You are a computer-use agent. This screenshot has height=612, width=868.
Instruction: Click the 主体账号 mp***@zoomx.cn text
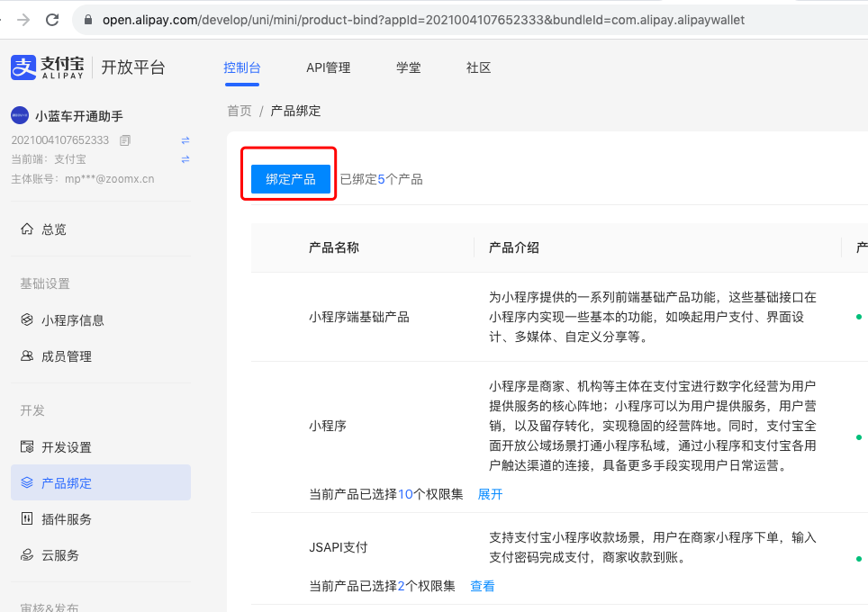coord(83,179)
